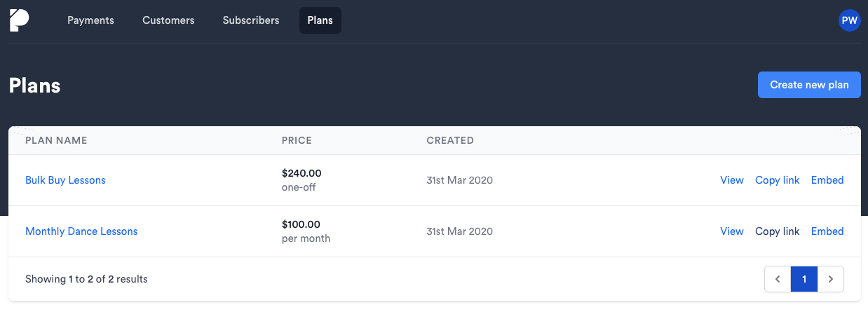Copy link for Bulk Buy Lessons
The image size is (868, 312).
[x=777, y=180]
